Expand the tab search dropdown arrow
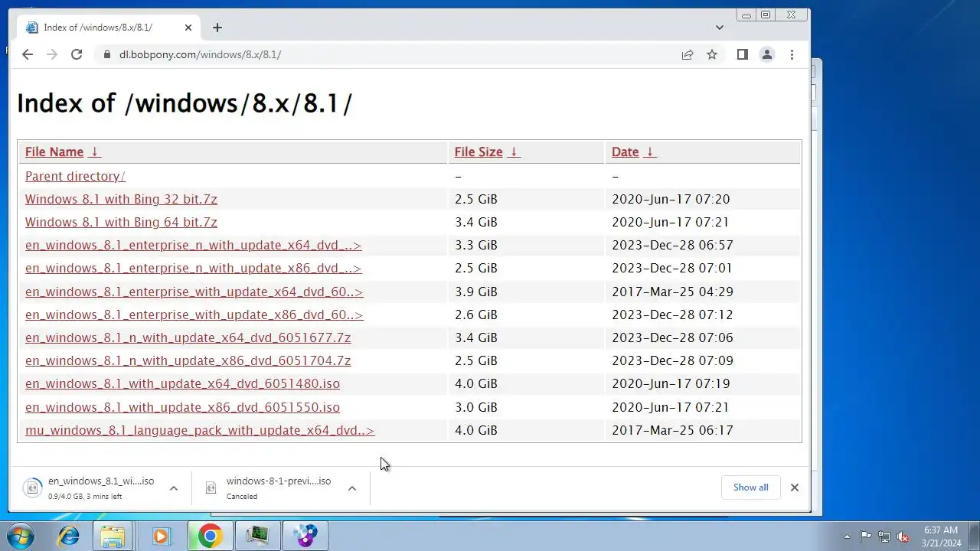 (719, 28)
